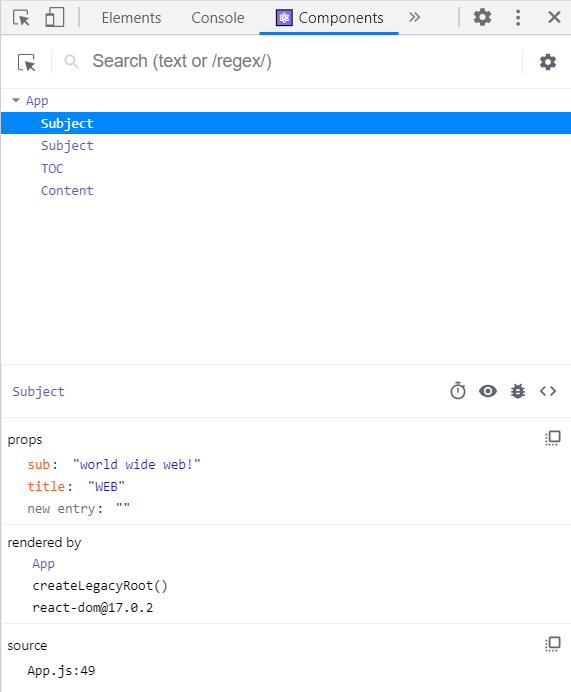Select the TOC component
Screen dimensions: 571x692
[52, 169]
